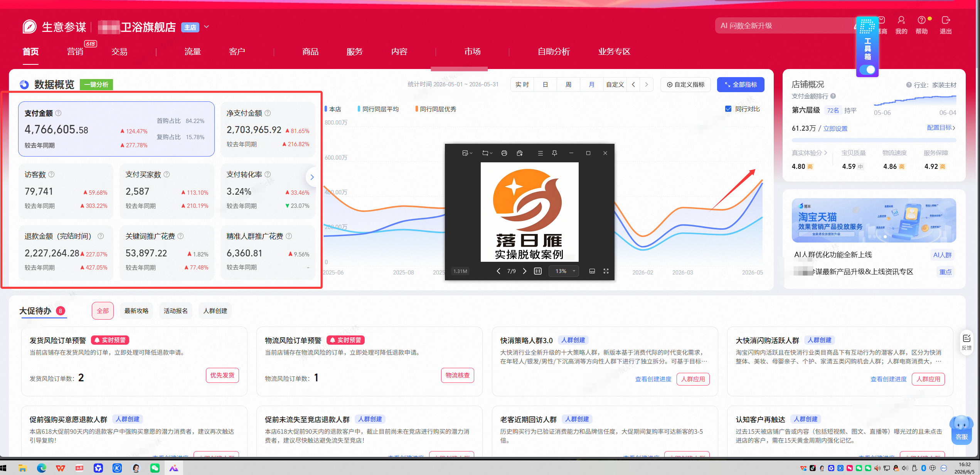Open the 交易 navigation tab
The image size is (980, 475).
[x=119, y=52]
